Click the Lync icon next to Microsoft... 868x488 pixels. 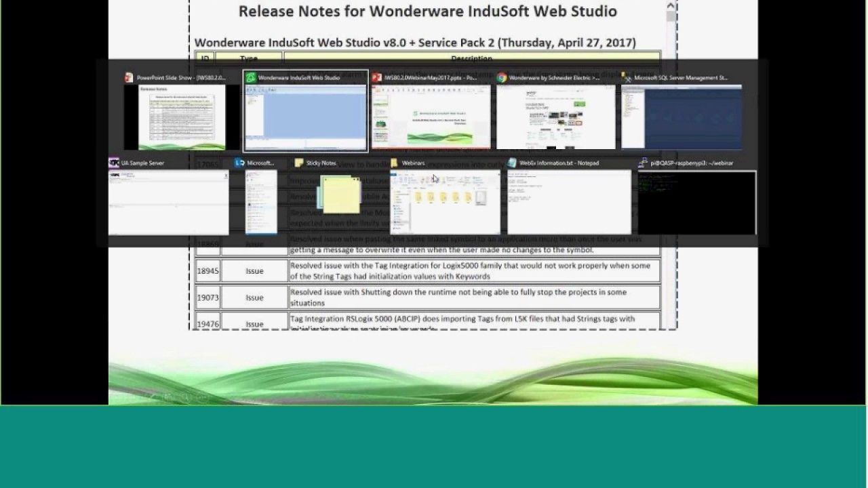(239, 163)
